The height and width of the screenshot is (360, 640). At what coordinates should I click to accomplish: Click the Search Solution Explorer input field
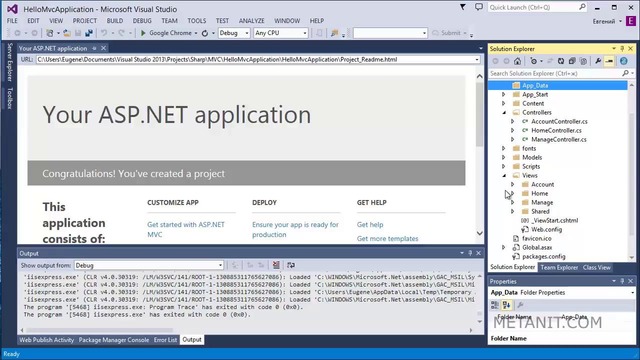tap(555, 73)
